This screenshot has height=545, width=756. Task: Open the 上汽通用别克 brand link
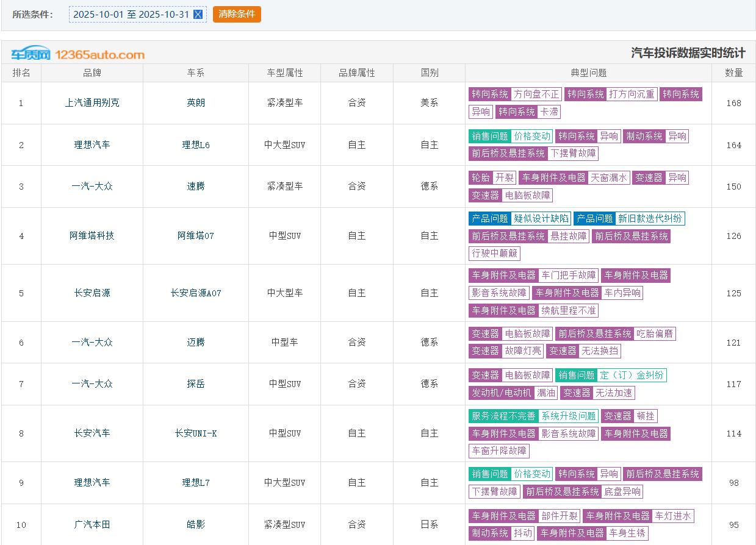coord(92,103)
